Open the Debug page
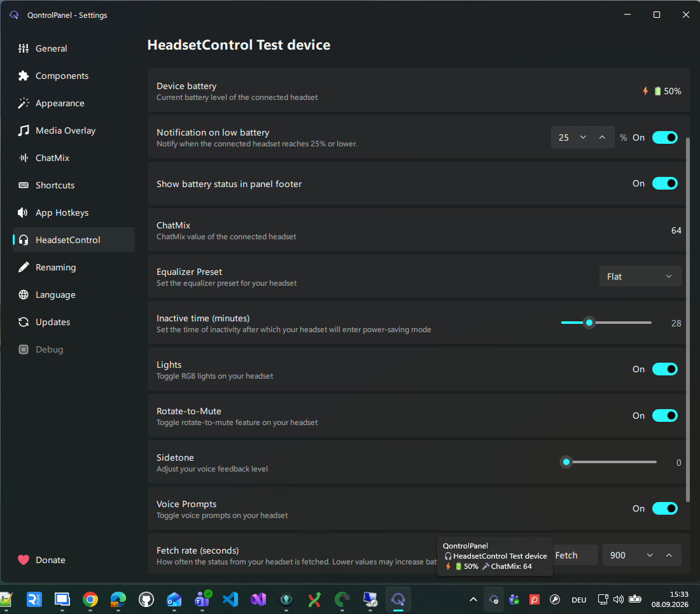The width and height of the screenshot is (700, 614). [74, 349]
